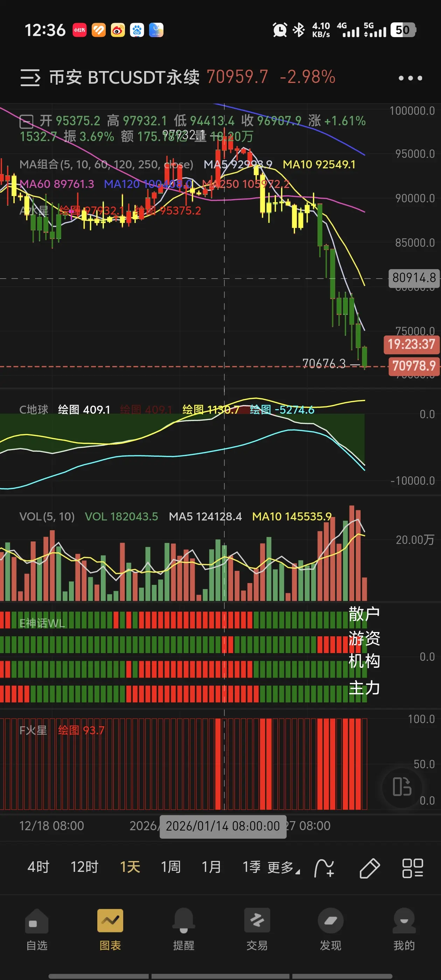This screenshot has height=980, width=441.
Task: Tap the Weibo notification icon
Action: tap(118, 30)
